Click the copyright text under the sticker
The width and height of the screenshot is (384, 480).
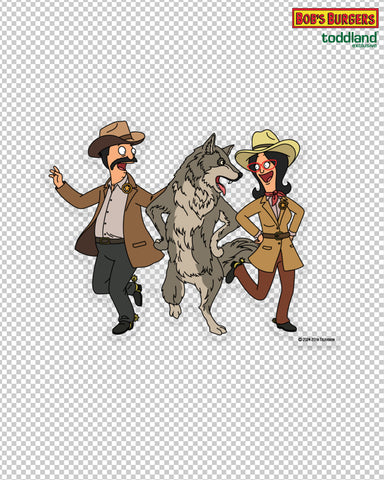pos(317,339)
